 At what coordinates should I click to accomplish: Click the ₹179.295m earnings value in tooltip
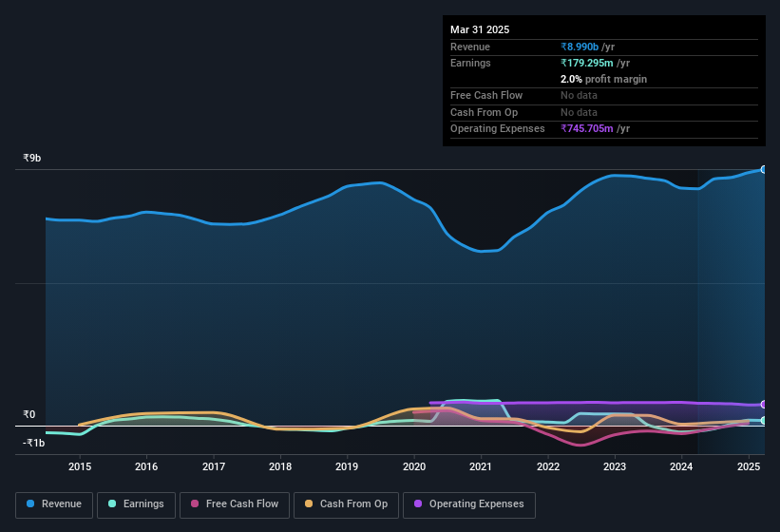point(587,63)
